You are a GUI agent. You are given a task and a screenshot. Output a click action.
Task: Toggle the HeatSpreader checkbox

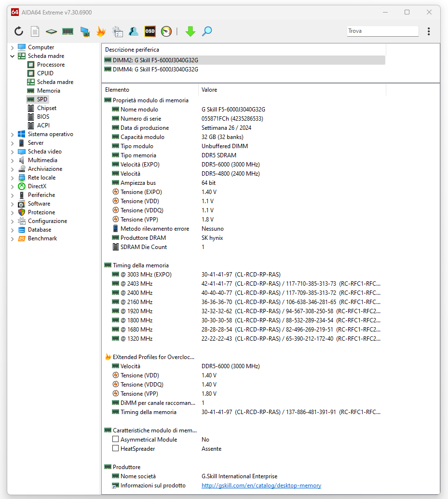(x=115, y=448)
